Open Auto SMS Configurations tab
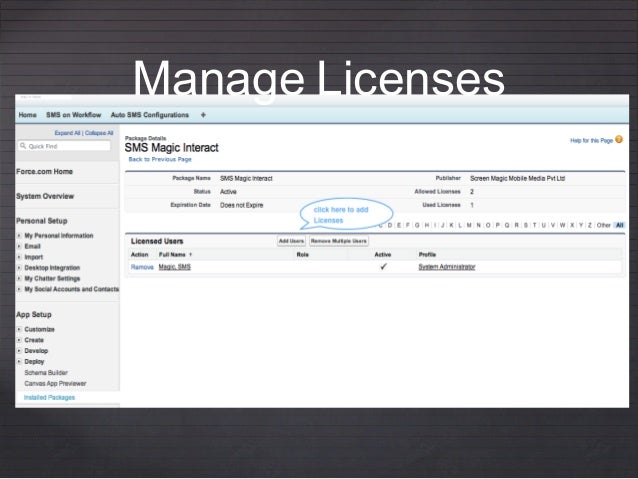Image resolution: width=638 pixels, height=479 pixels. (150, 115)
